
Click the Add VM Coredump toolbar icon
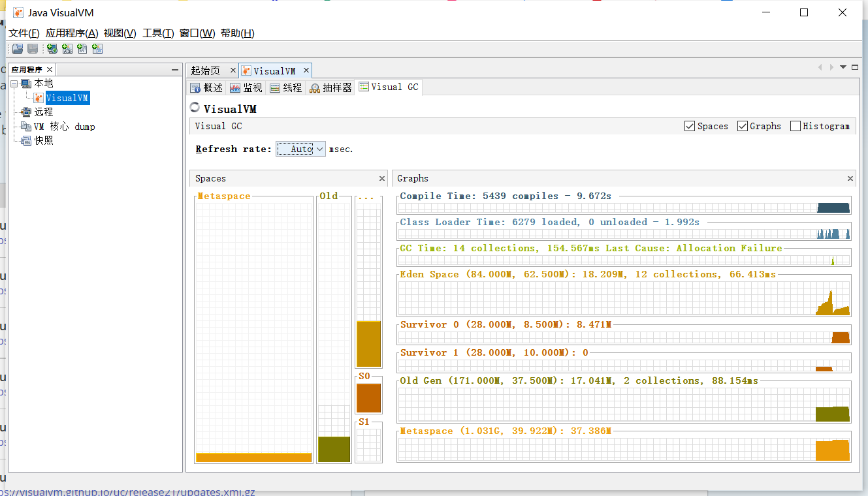82,49
